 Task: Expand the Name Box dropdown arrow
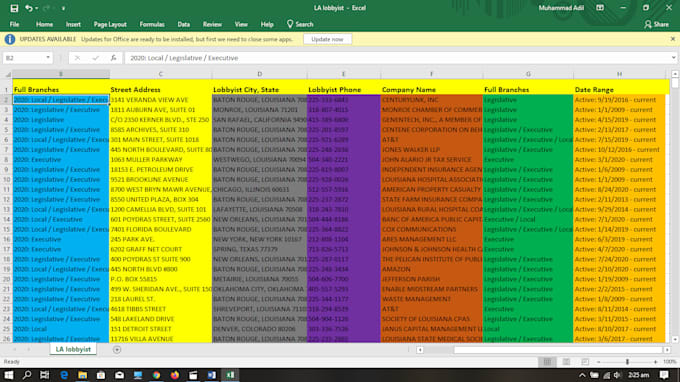tap(48, 58)
